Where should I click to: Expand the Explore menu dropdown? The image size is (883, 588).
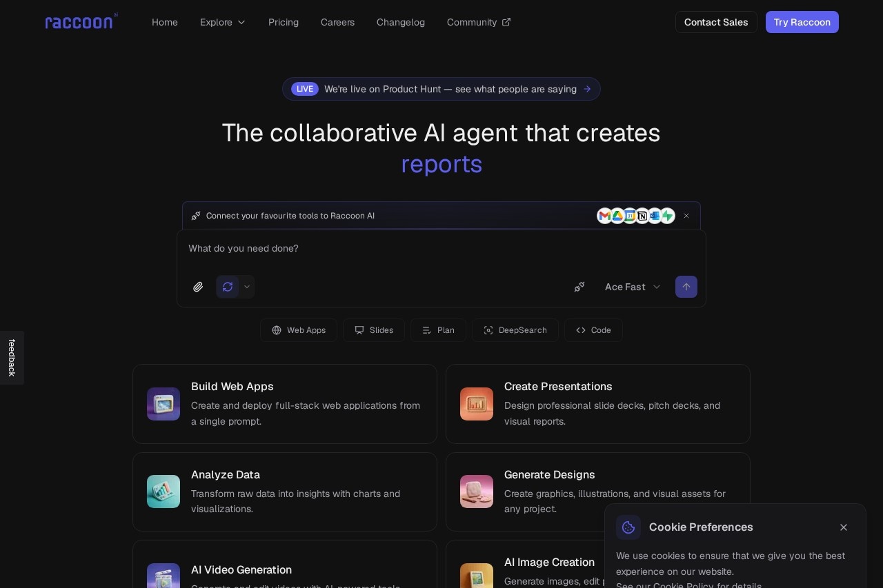pyautogui.click(x=223, y=22)
